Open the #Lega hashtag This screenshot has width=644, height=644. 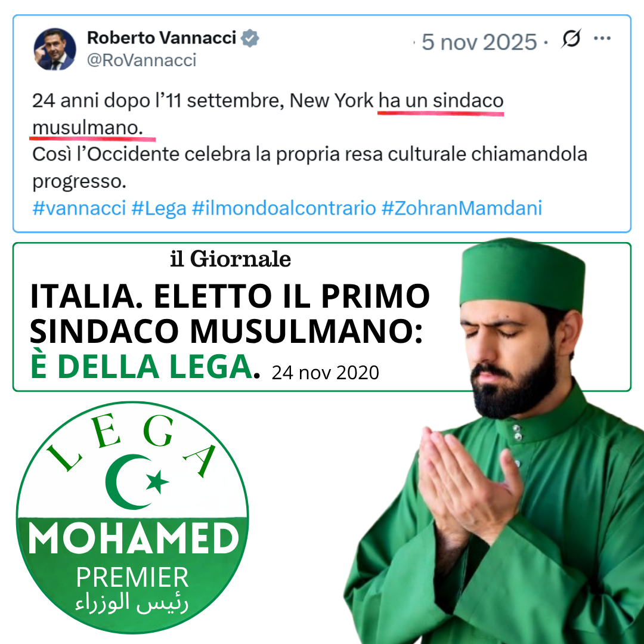(159, 208)
